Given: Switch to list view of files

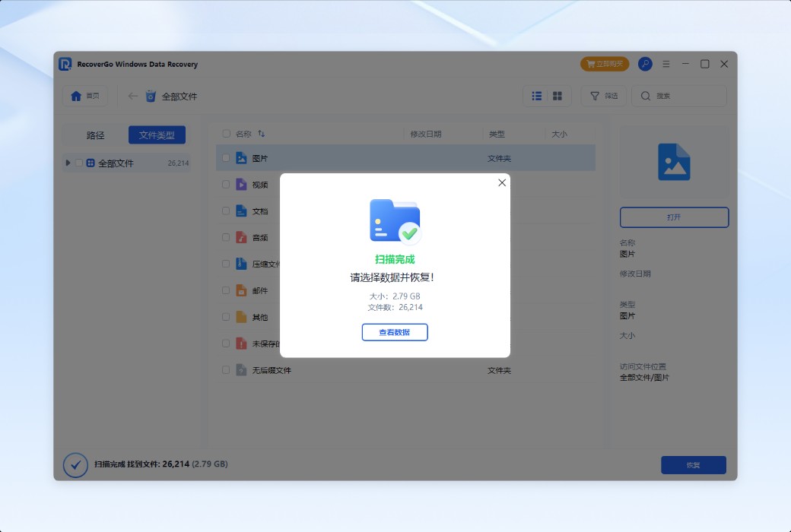Looking at the screenshot, I should (536, 96).
